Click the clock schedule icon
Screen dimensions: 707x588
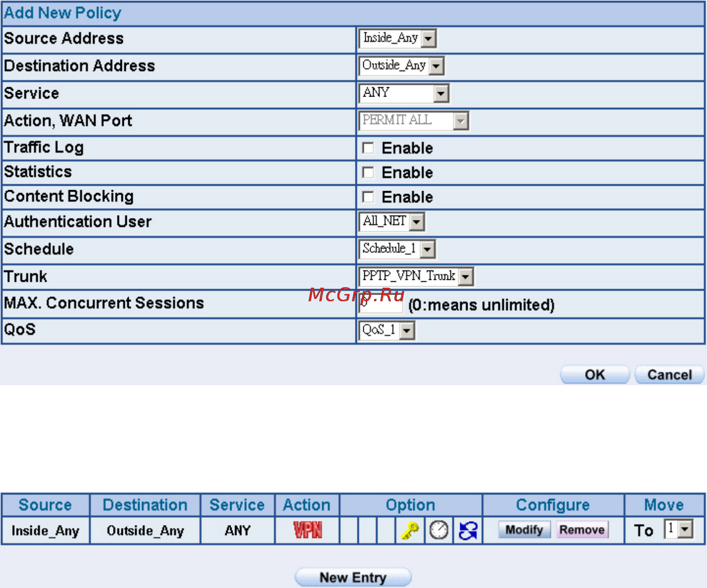coord(439,530)
